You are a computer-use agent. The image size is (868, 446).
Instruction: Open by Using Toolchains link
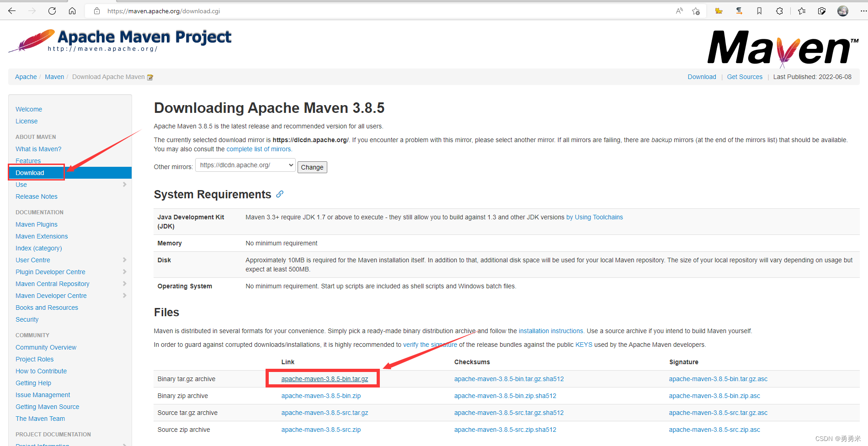click(x=595, y=217)
